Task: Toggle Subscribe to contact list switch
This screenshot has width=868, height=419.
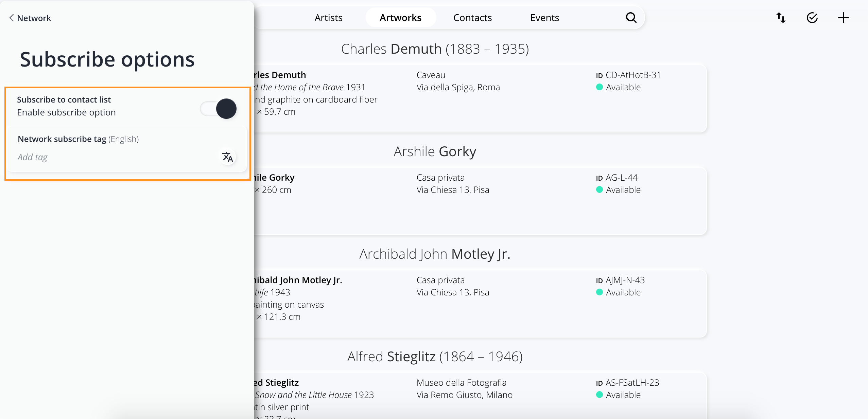Action: pyautogui.click(x=218, y=109)
